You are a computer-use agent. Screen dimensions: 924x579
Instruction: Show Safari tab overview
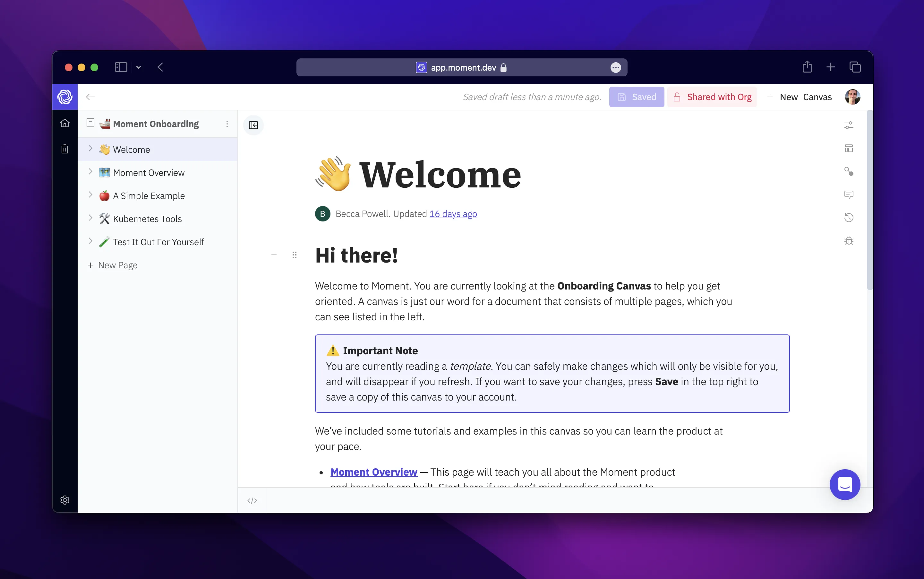[x=855, y=67]
